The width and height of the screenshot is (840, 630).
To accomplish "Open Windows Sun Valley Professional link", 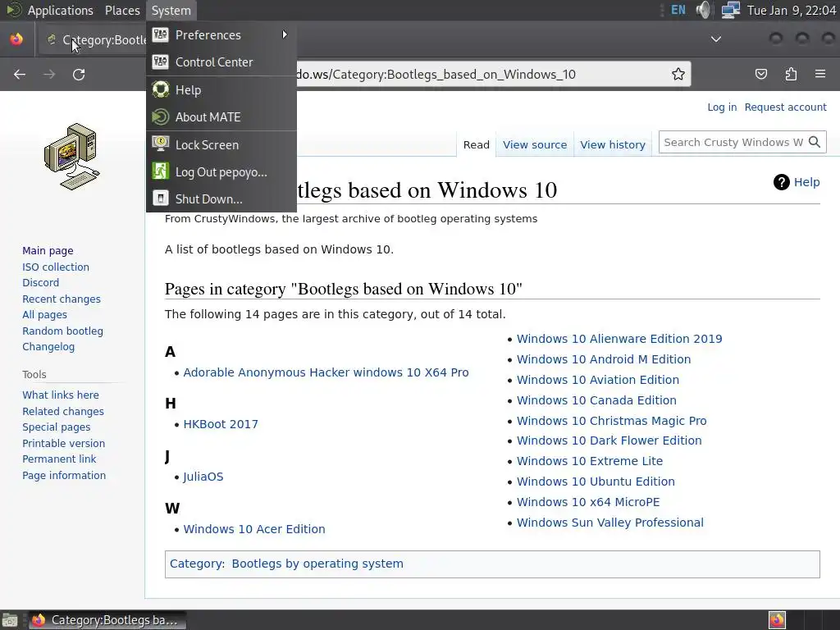I will [x=610, y=523].
